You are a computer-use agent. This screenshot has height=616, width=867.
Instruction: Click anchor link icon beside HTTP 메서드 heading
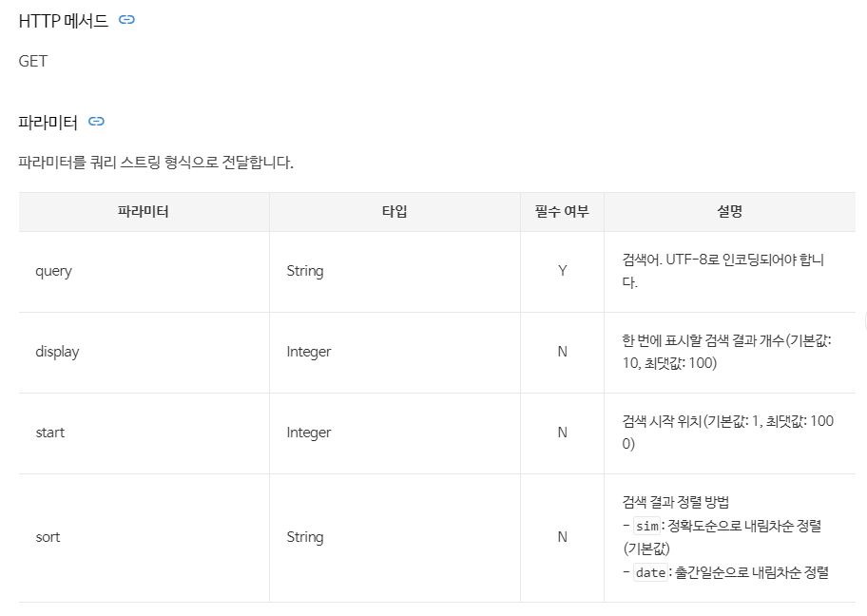126,20
